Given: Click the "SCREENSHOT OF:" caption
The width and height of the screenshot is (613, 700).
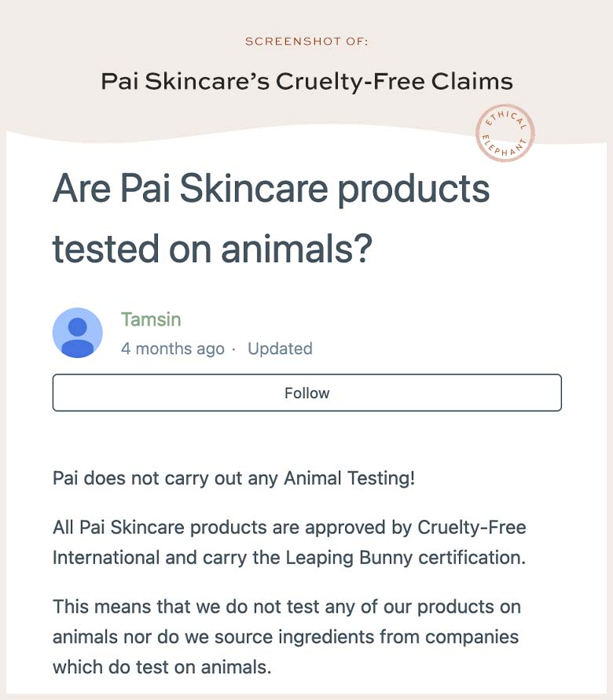Looking at the screenshot, I should [x=306, y=42].
